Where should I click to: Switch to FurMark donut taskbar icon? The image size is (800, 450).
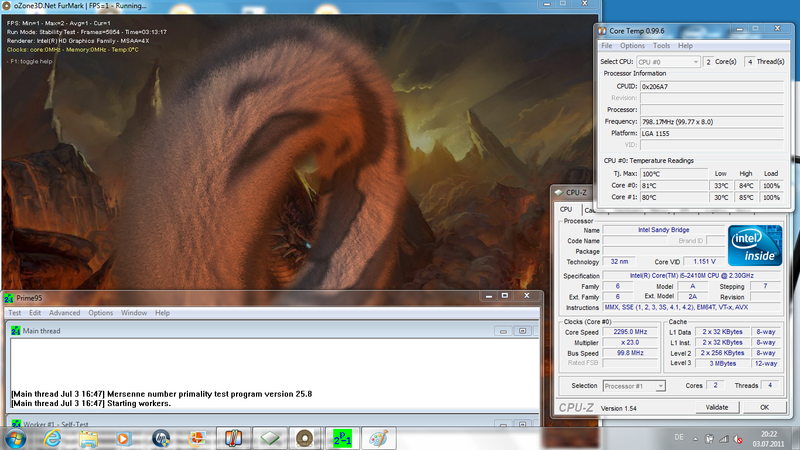305,438
